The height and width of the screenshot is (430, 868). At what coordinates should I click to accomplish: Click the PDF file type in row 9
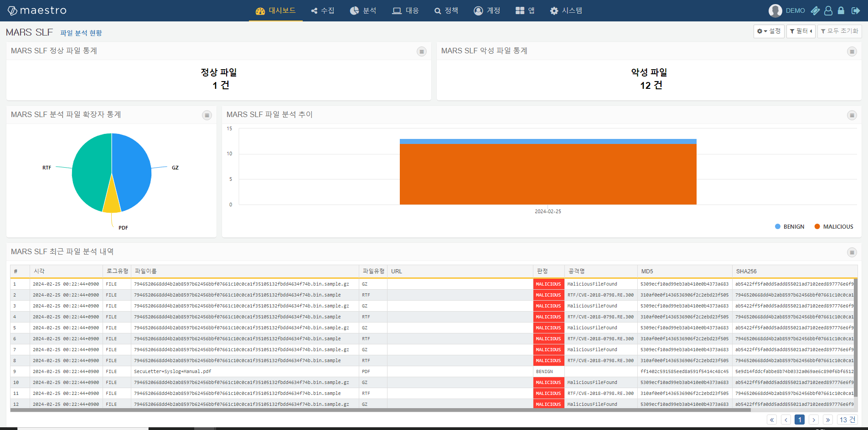(366, 371)
